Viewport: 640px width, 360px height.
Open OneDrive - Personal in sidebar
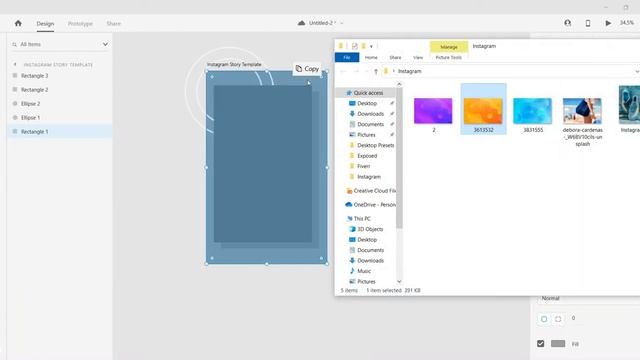370,204
